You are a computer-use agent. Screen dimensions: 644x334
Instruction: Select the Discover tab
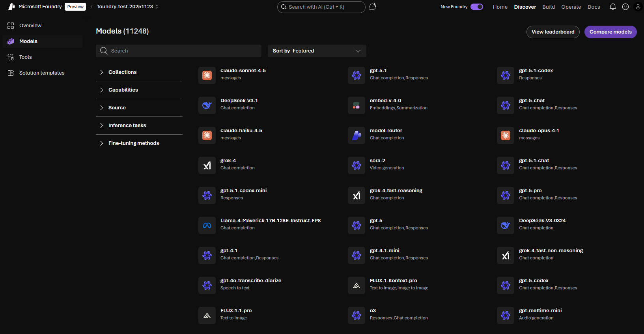(x=525, y=7)
